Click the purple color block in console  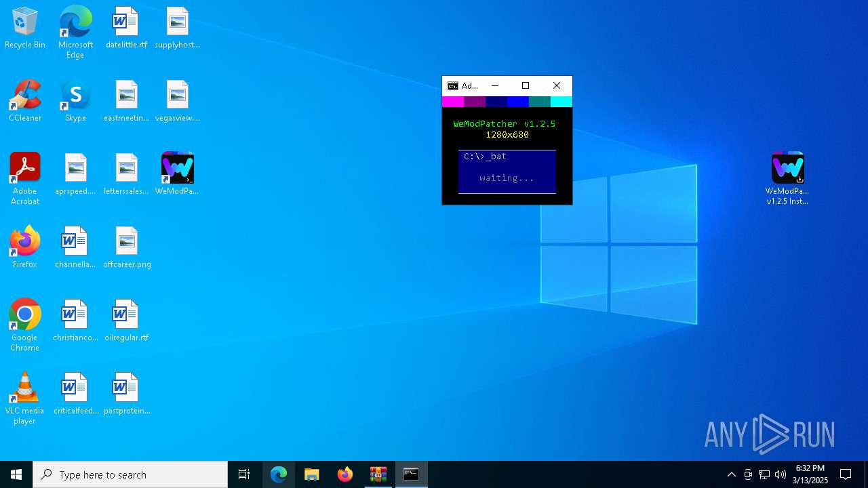475,102
